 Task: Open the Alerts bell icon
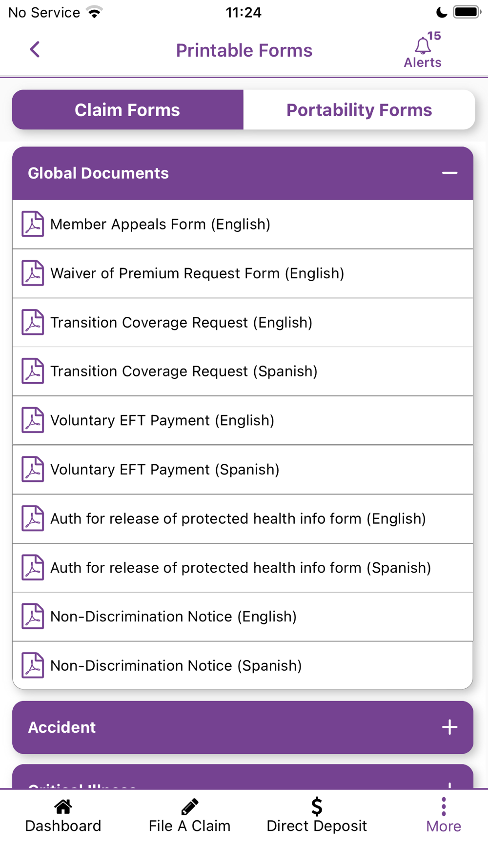(423, 46)
